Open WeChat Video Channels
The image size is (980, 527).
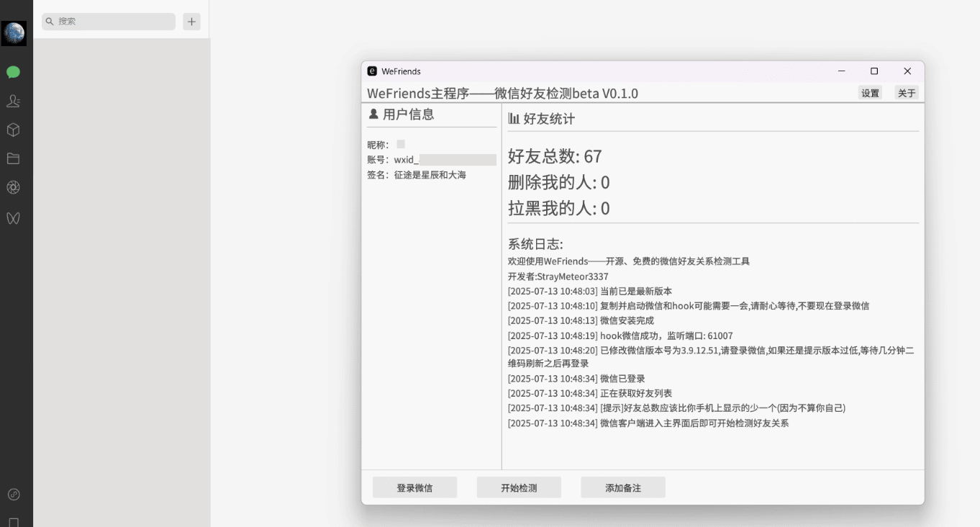[14, 218]
